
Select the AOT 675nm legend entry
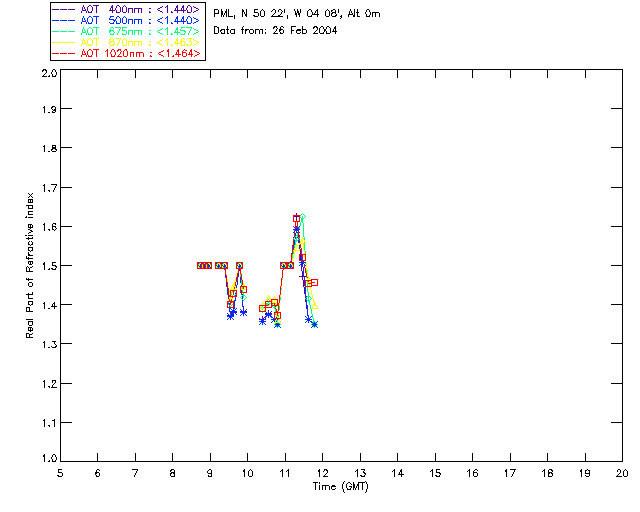tap(126, 31)
